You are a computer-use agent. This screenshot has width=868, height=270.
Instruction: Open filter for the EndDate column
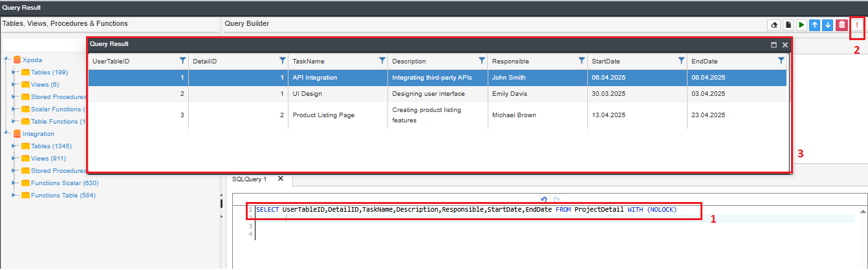pyautogui.click(x=781, y=60)
